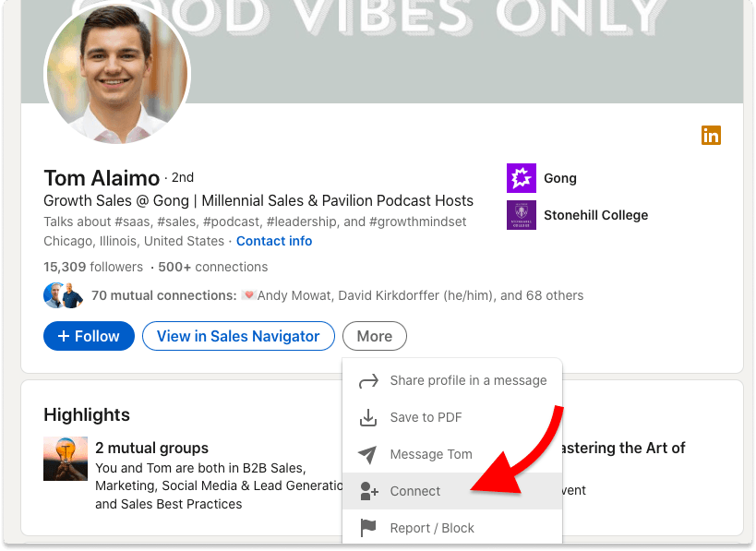
Task: Open Tom Alaimo's profile photo
Action: (117, 74)
